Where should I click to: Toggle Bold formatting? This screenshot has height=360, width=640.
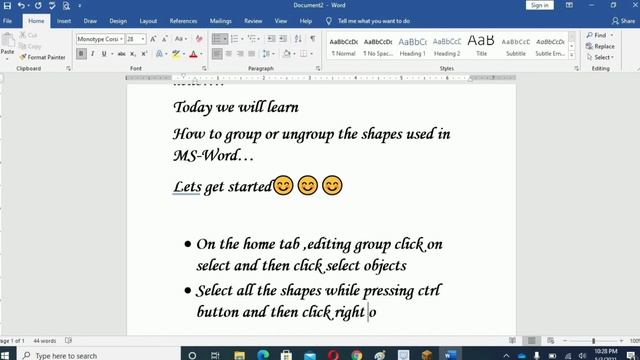[x=81, y=54]
